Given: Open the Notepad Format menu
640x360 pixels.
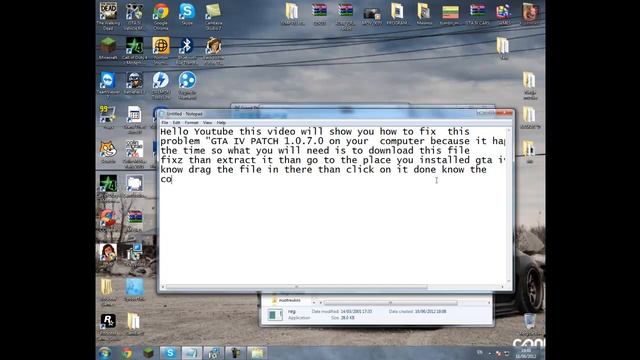Looking at the screenshot, I should (191, 122).
